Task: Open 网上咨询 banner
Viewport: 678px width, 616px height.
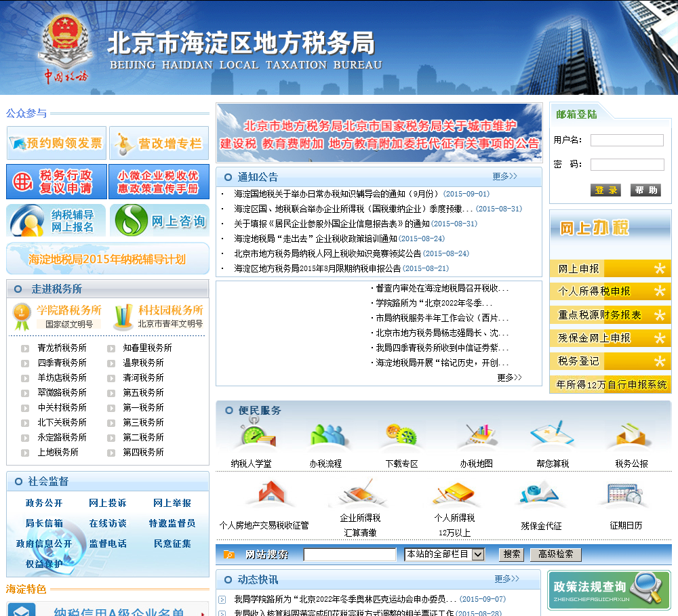Action: click(159, 220)
